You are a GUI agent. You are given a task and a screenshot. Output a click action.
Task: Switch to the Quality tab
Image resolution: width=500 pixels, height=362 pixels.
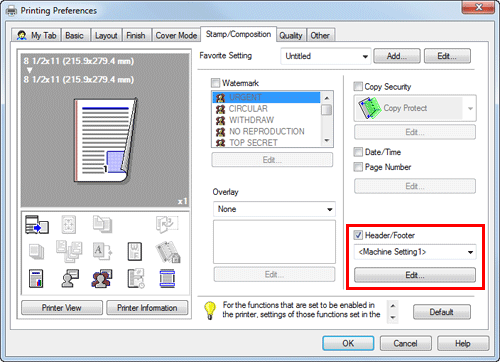point(291,35)
